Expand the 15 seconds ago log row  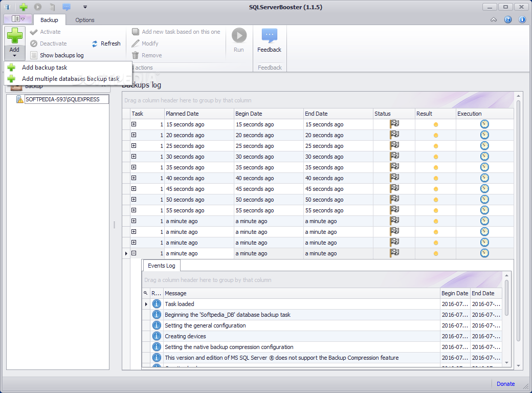[134, 124]
